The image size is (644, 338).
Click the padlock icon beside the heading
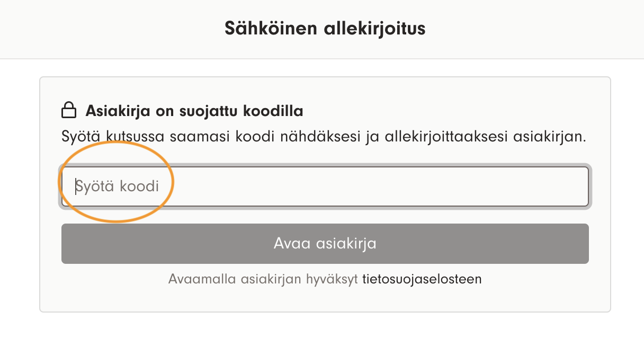pyautogui.click(x=69, y=111)
